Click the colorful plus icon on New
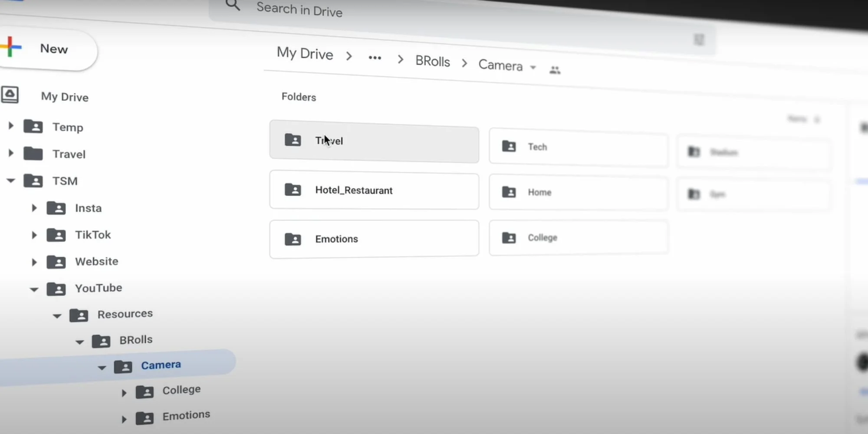Image resolution: width=868 pixels, height=434 pixels. pyautogui.click(x=10, y=47)
